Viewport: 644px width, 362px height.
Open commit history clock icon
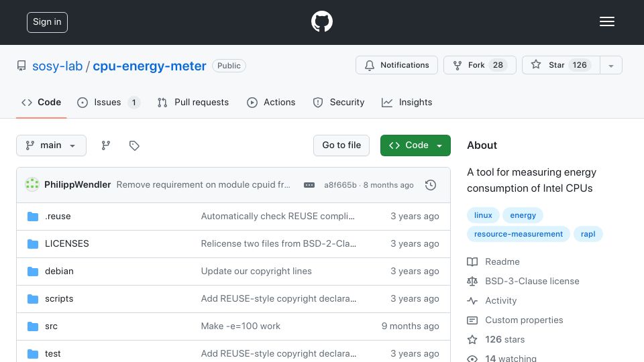(x=431, y=185)
